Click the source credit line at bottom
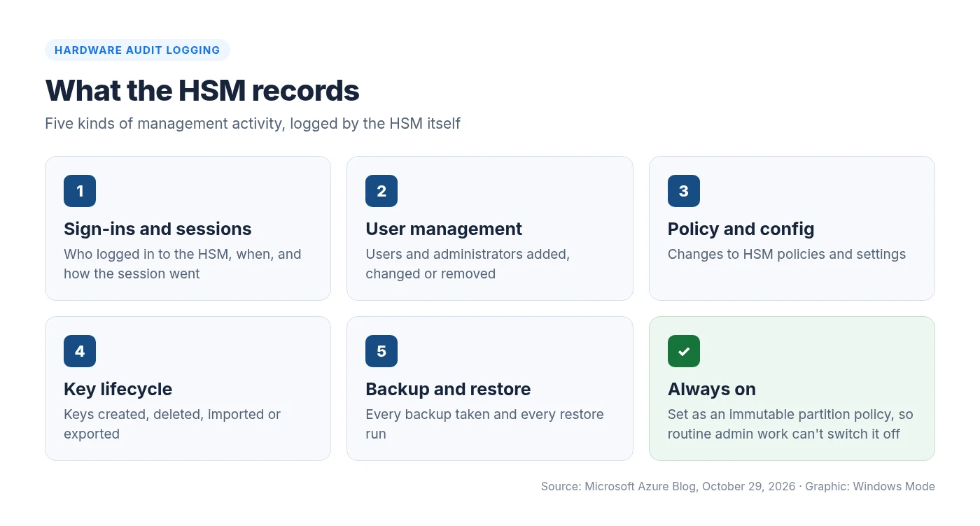Image resolution: width=980 pixels, height=526 pixels. [738, 486]
